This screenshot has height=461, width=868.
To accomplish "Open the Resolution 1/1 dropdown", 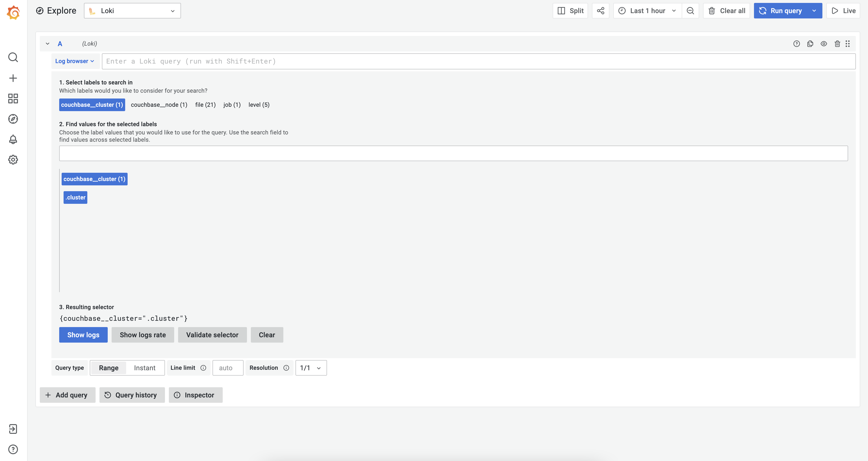I will (311, 368).
